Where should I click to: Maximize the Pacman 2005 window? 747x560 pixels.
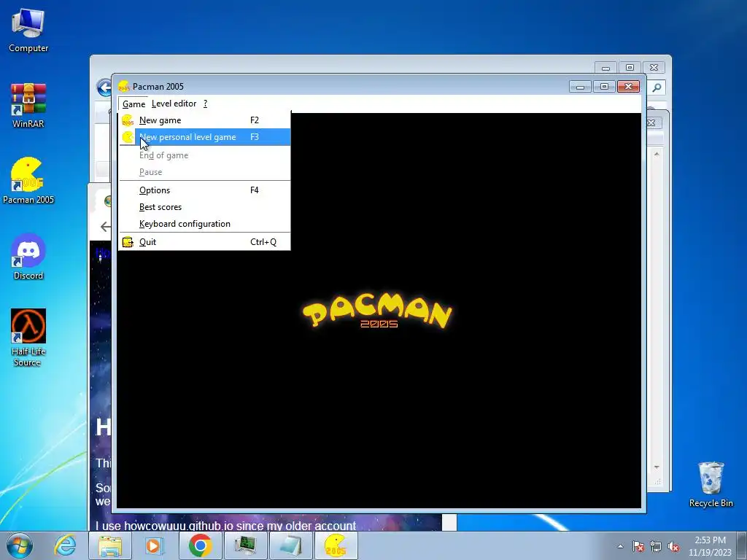tap(604, 86)
